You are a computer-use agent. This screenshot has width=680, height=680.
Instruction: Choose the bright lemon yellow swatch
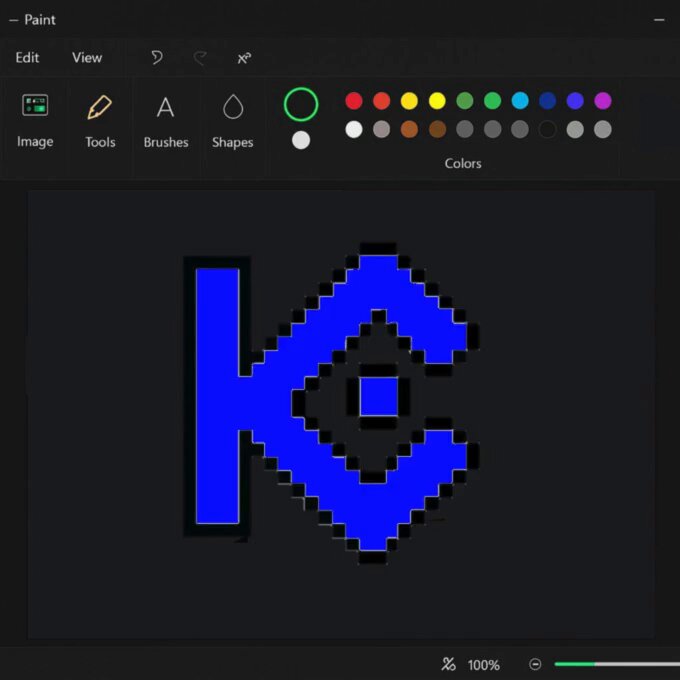pyautogui.click(x=437, y=101)
